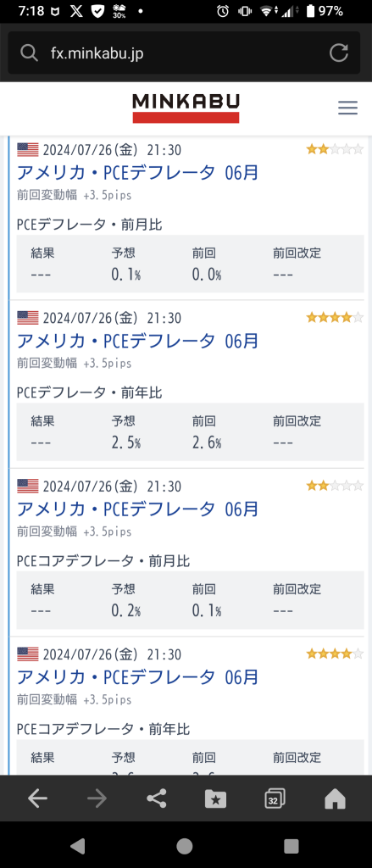This screenshot has width=372, height=868.
Task: Tap the MINKABU logo
Action: (x=186, y=108)
